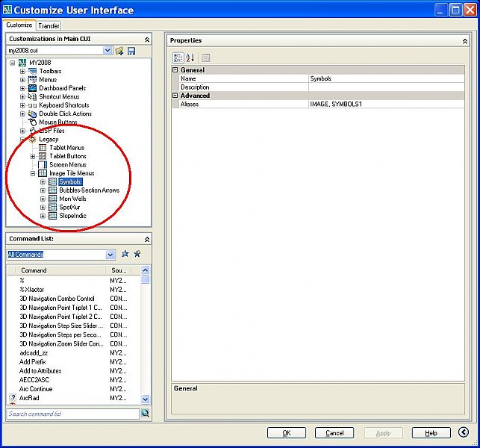Click the save customization file floppy icon
This screenshot has width=480, height=448.
coord(131,51)
